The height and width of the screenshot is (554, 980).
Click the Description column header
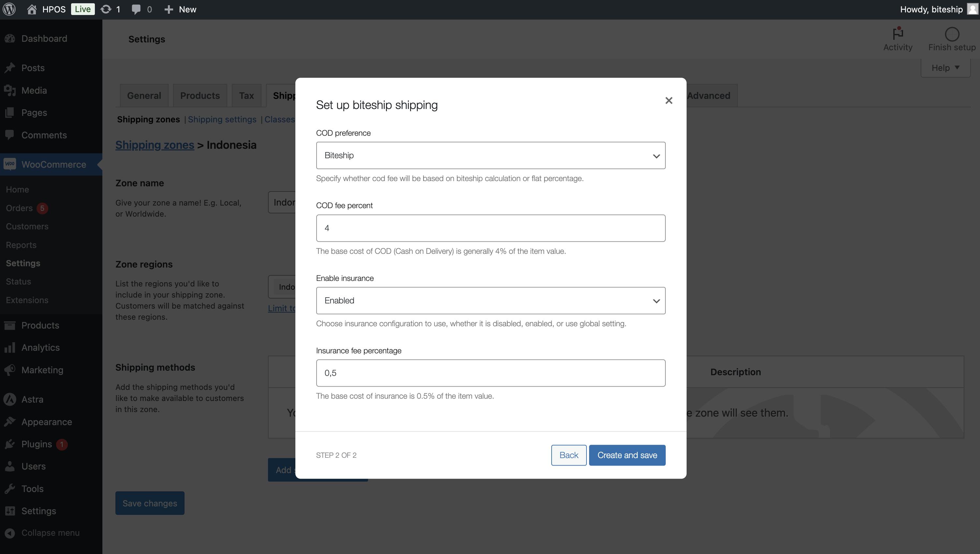point(736,372)
